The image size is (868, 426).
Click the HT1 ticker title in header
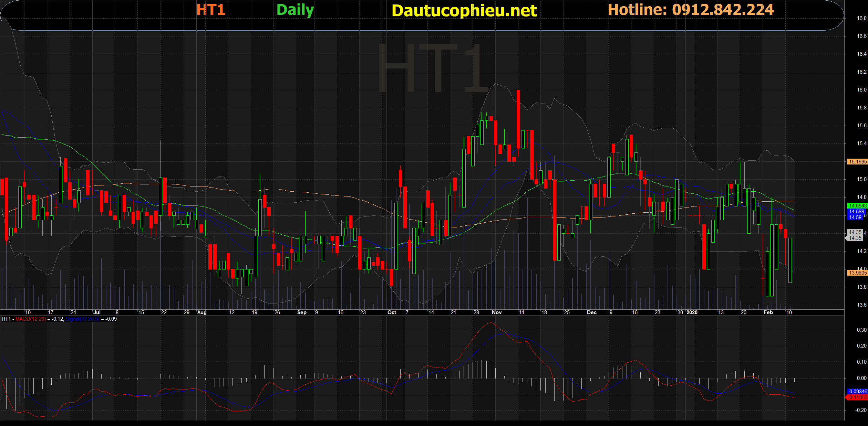click(x=210, y=10)
